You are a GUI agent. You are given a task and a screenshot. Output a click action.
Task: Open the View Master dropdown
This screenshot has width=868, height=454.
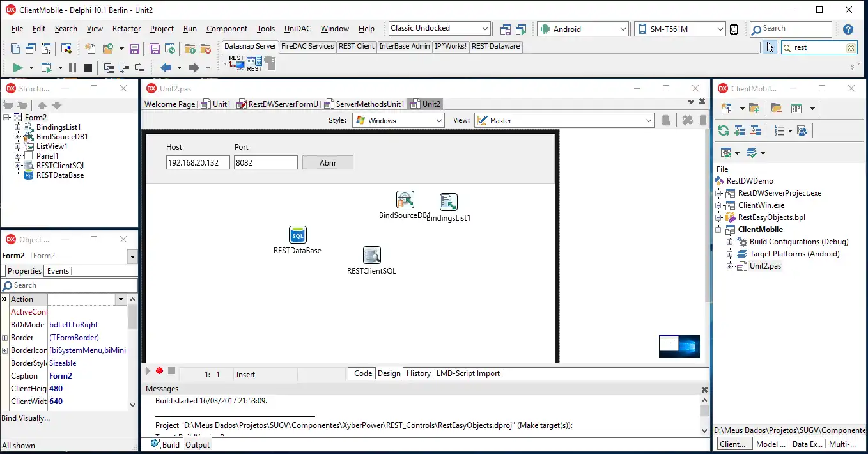coord(648,120)
